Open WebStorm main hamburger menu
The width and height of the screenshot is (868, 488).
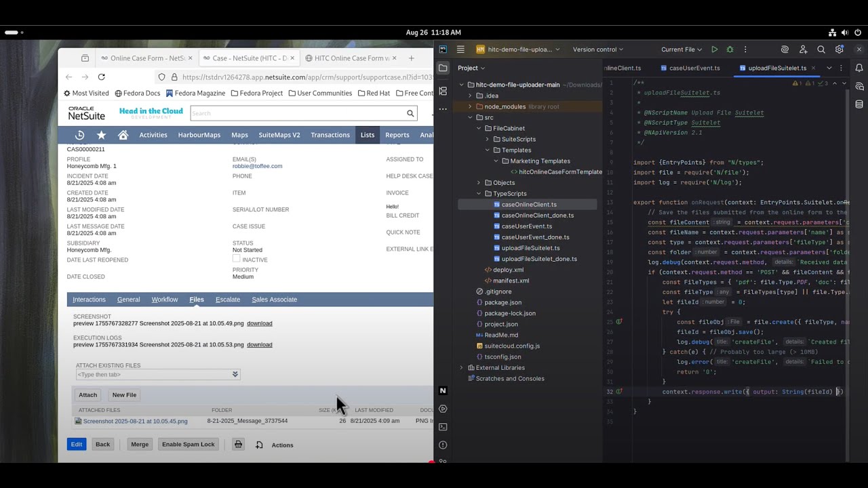coord(460,49)
